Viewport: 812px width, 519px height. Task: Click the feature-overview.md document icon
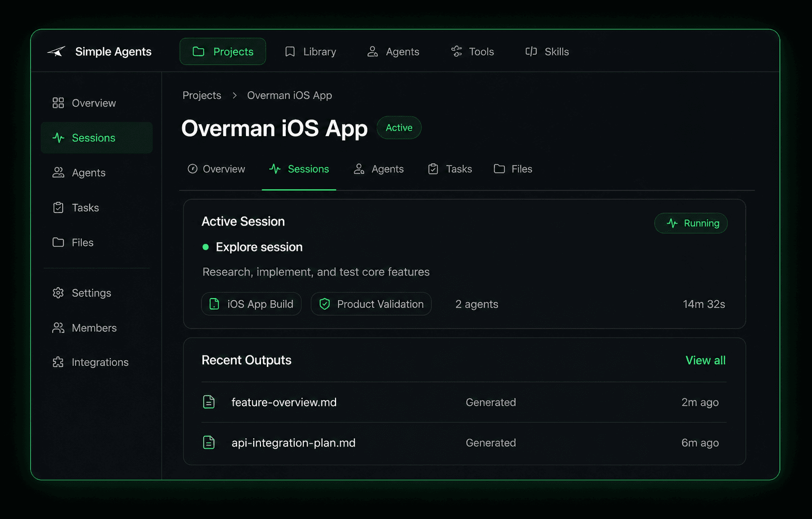pos(209,402)
